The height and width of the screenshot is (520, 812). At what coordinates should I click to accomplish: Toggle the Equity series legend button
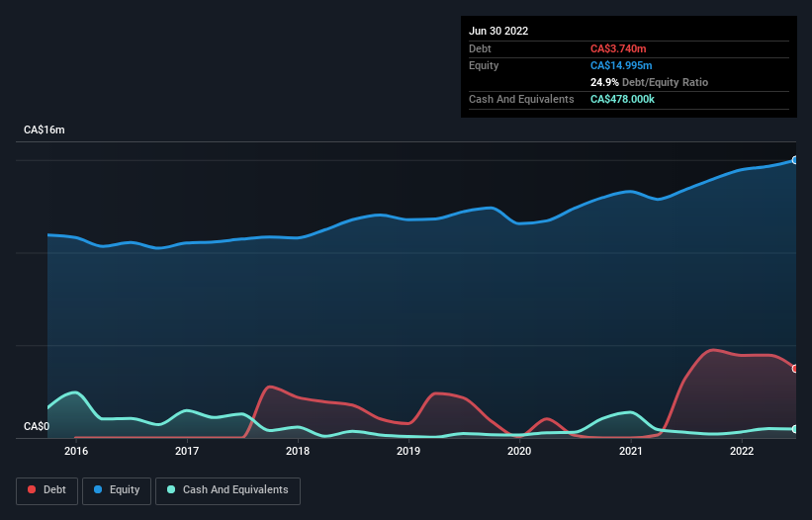117,490
